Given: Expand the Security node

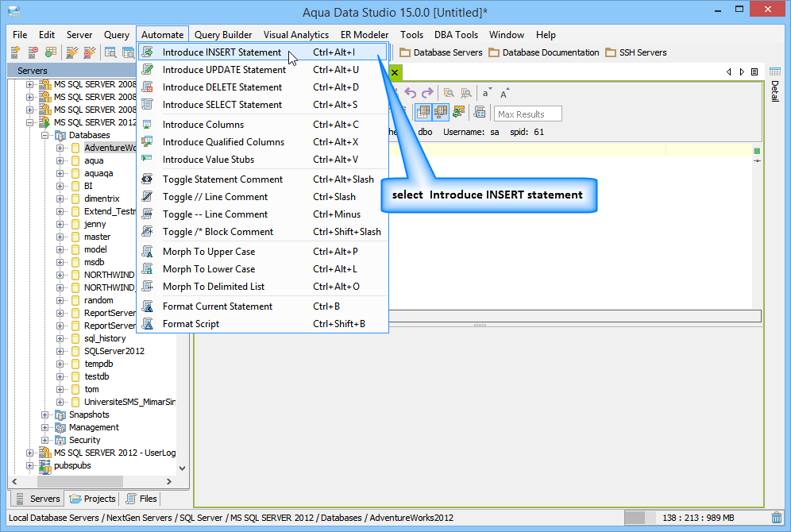Looking at the screenshot, I should tap(45, 440).
